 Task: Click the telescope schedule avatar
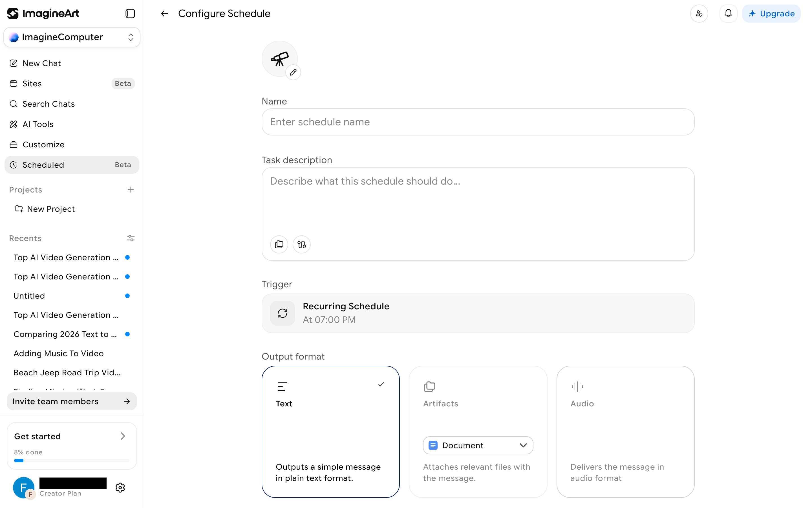(x=279, y=59)
